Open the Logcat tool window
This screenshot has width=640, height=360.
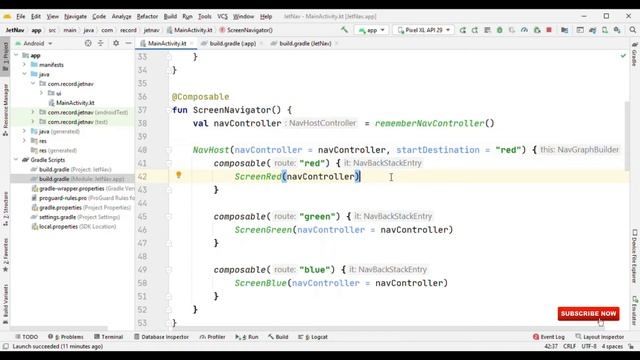coord(313,337)
